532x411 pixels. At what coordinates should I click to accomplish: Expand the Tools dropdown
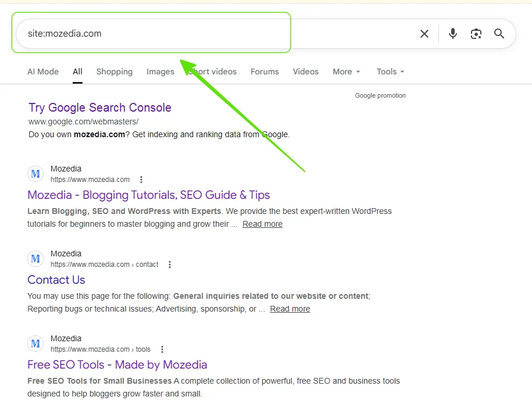[390, 72]
